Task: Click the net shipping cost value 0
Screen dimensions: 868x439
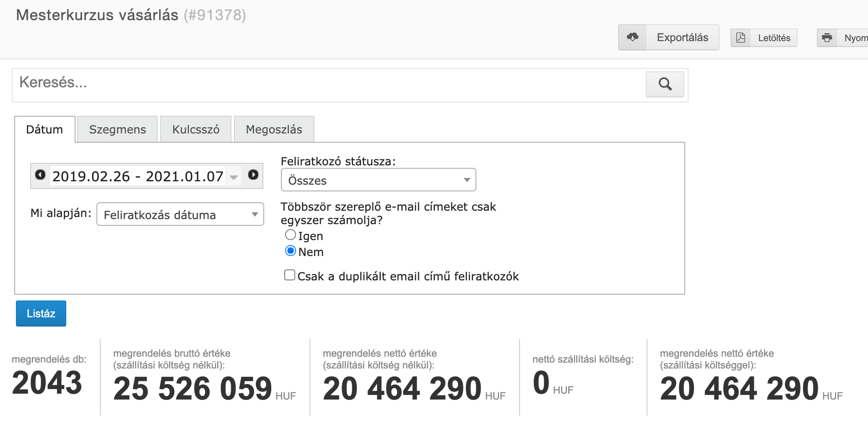Action: [541, 383]
